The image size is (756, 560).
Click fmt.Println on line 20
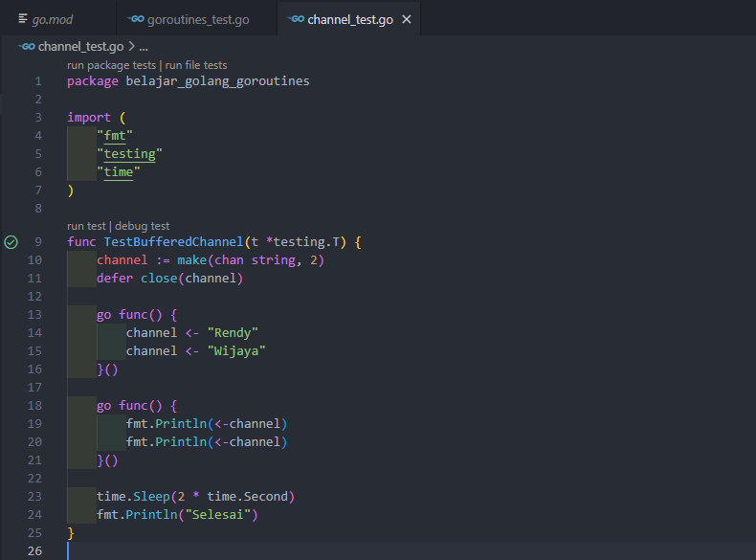167,442
